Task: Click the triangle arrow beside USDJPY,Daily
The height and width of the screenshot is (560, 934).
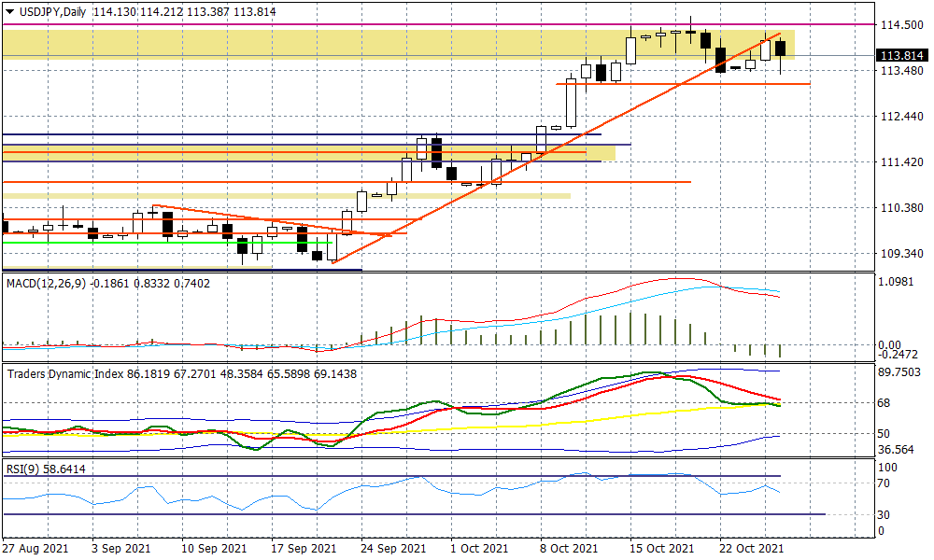Action: click(9, 11)
